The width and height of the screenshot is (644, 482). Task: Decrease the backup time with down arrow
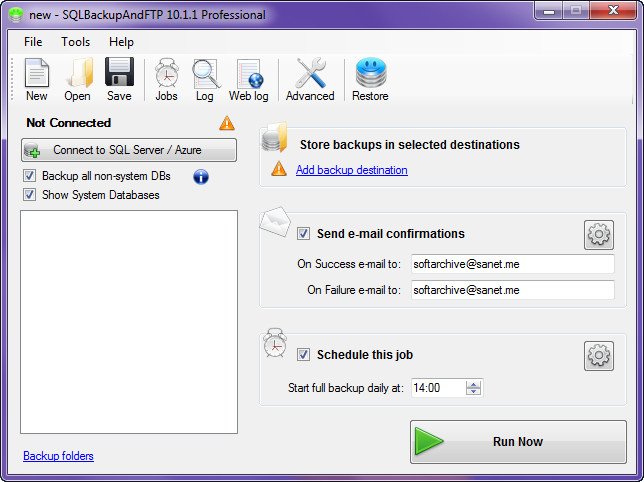point(474,391)
